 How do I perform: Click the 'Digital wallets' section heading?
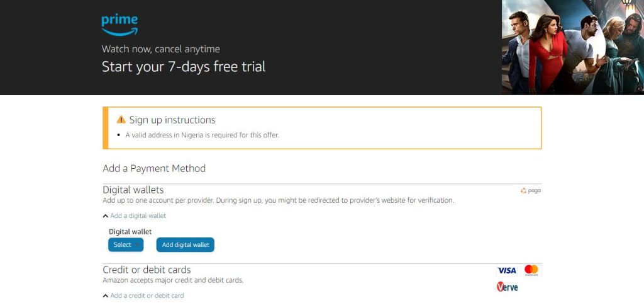tap(133, 190)
